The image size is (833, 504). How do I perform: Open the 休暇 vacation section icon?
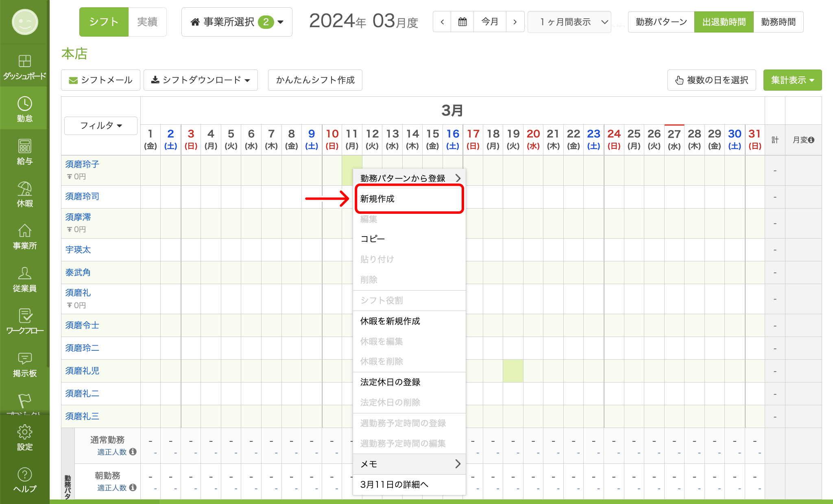[24, 189]
